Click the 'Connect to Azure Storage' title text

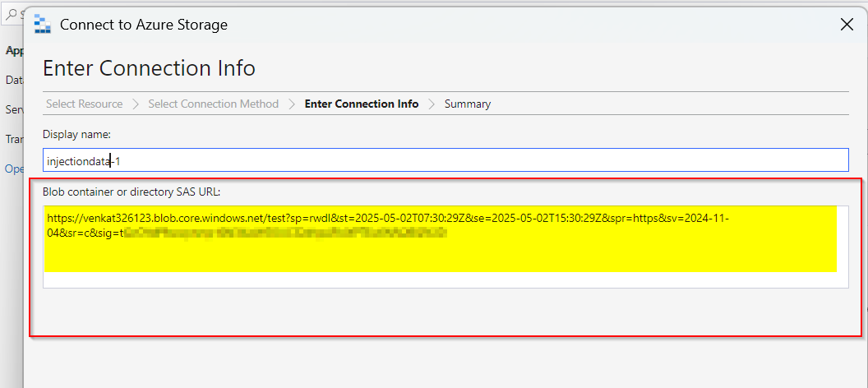tap(143, 25)
